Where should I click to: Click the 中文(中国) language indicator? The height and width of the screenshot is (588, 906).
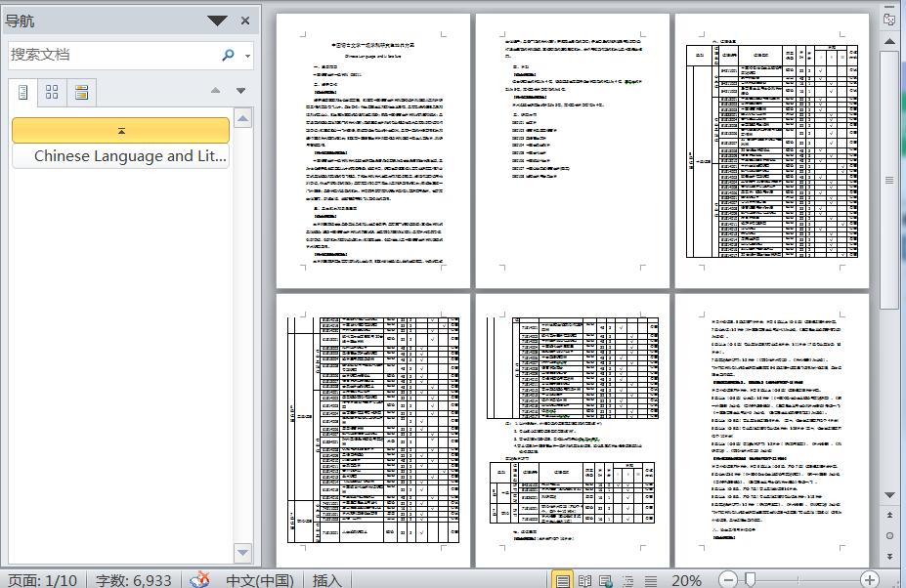coord(260,580)
